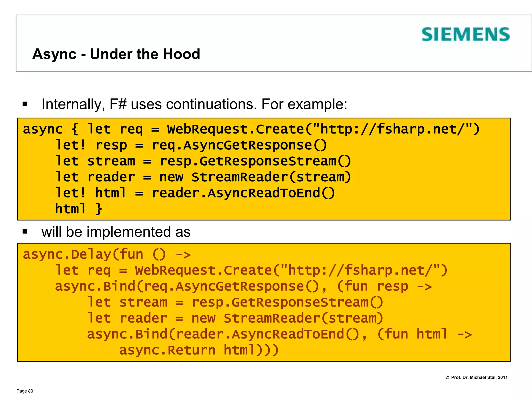
Task: Click the closing html } line
Action: pyautogui.click(x=78, y=209)
